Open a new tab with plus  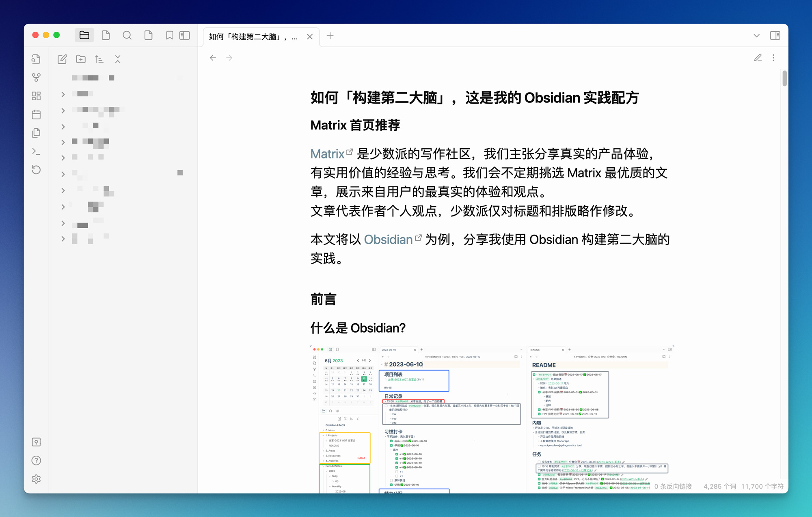click(x=330, y=36)
